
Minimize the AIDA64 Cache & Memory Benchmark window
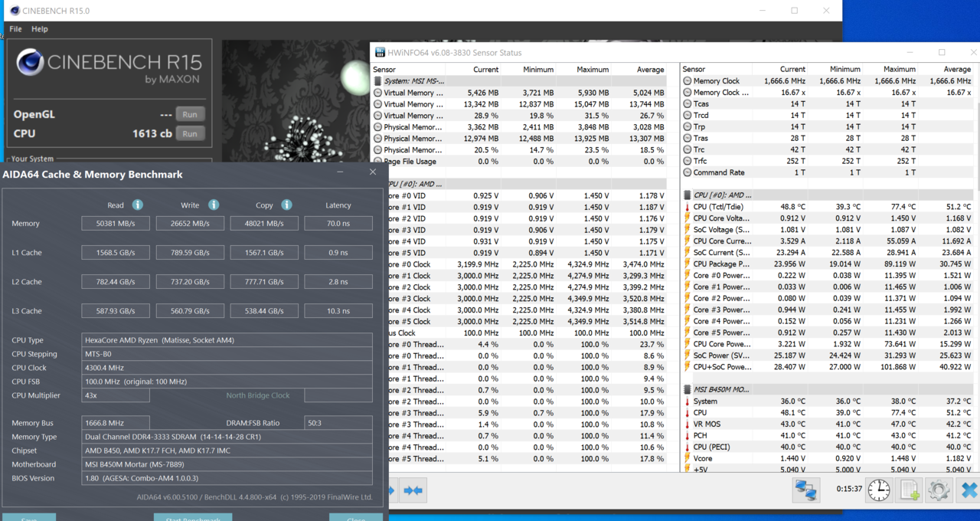(340, 172)
